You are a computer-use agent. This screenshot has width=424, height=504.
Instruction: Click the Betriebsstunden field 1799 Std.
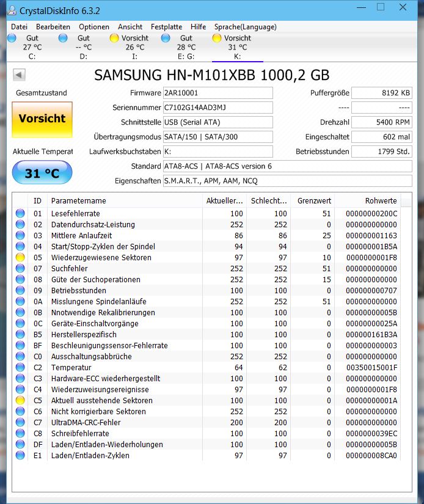click(x=382, y=152)
